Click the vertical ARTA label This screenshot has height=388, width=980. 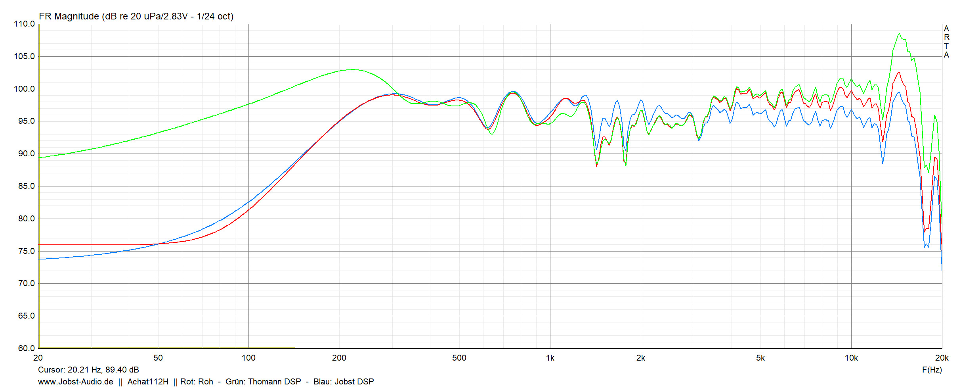coord(946,42)
